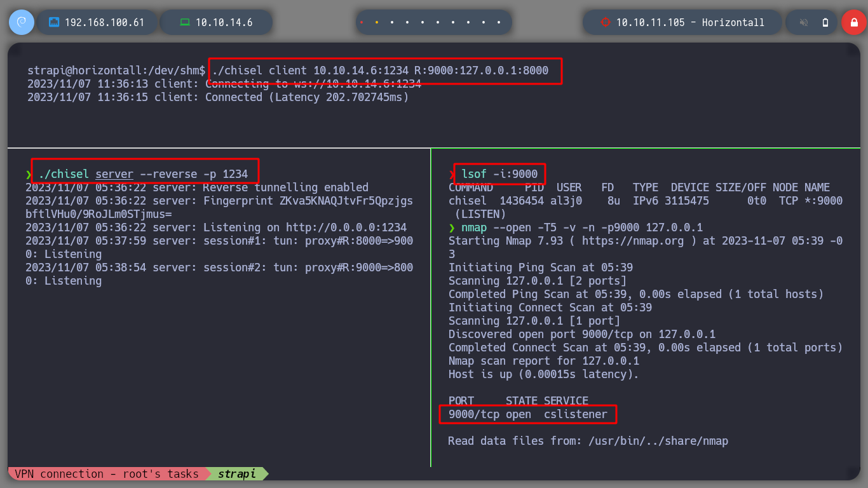Select the last white workspace dot

coord(499,22)
